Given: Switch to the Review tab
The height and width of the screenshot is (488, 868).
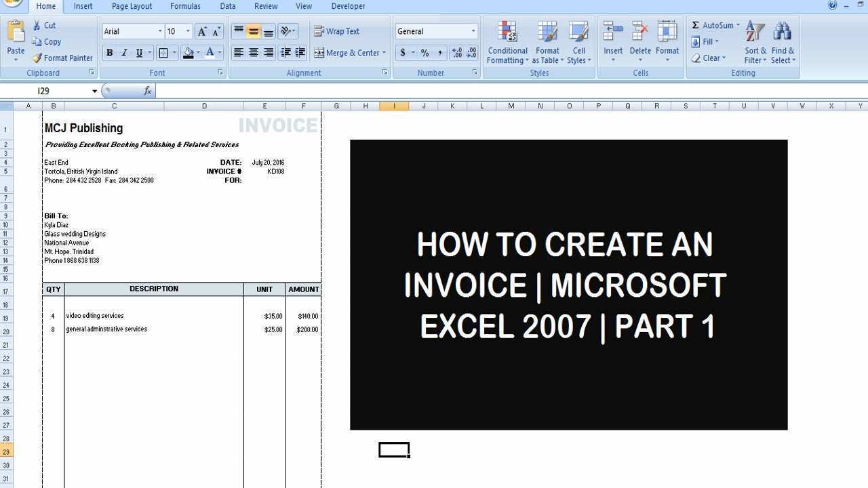Looking at the screenshot, I should point(266,6).
